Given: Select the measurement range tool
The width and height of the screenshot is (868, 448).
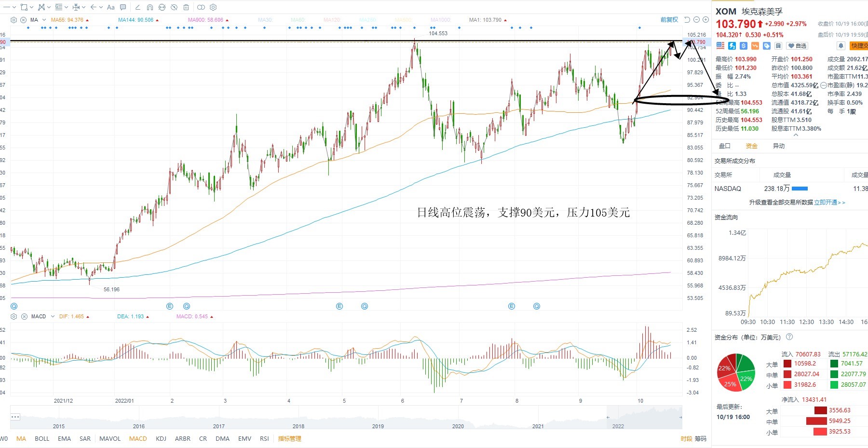Looking at the screenshot, I should point(76,7).
